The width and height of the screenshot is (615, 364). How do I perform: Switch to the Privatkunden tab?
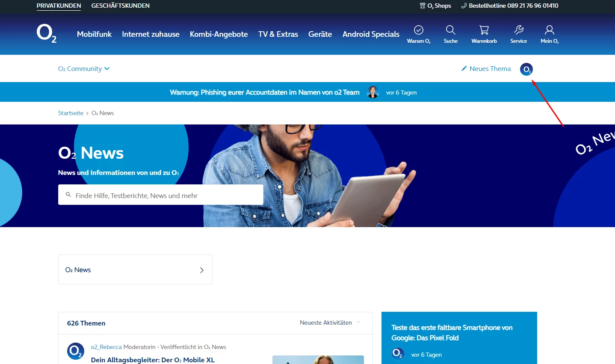(59, 6)
